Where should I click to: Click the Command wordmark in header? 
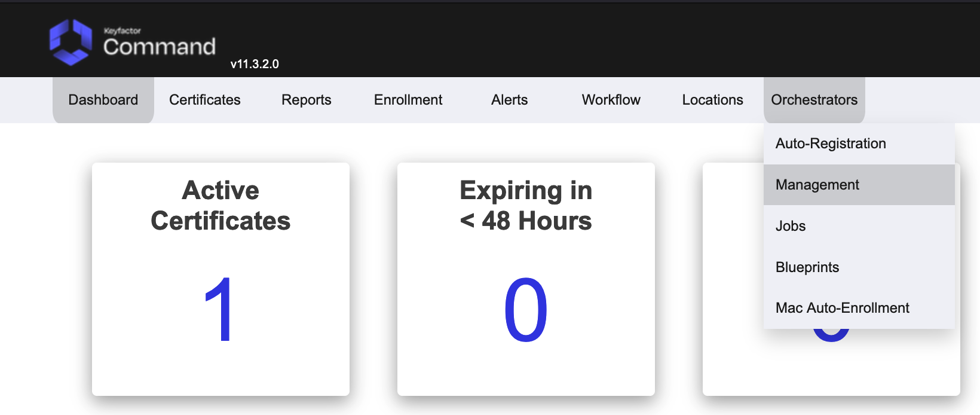point(159,47)
